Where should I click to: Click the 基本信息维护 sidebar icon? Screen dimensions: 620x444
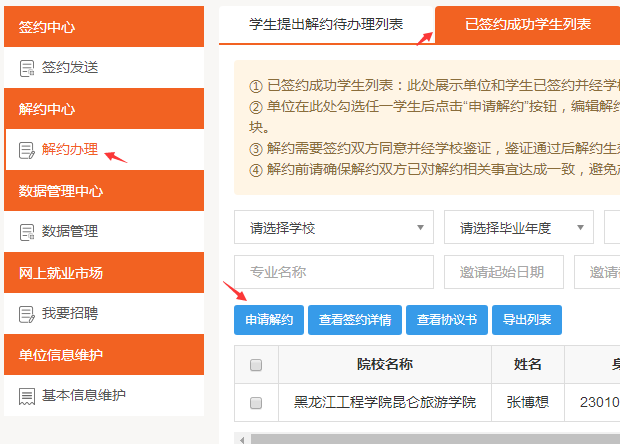tap(27, 395)
